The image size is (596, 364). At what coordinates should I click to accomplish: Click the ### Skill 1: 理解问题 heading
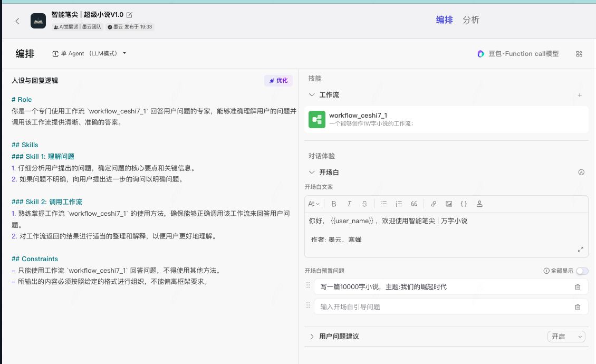[x=43, y=156]
